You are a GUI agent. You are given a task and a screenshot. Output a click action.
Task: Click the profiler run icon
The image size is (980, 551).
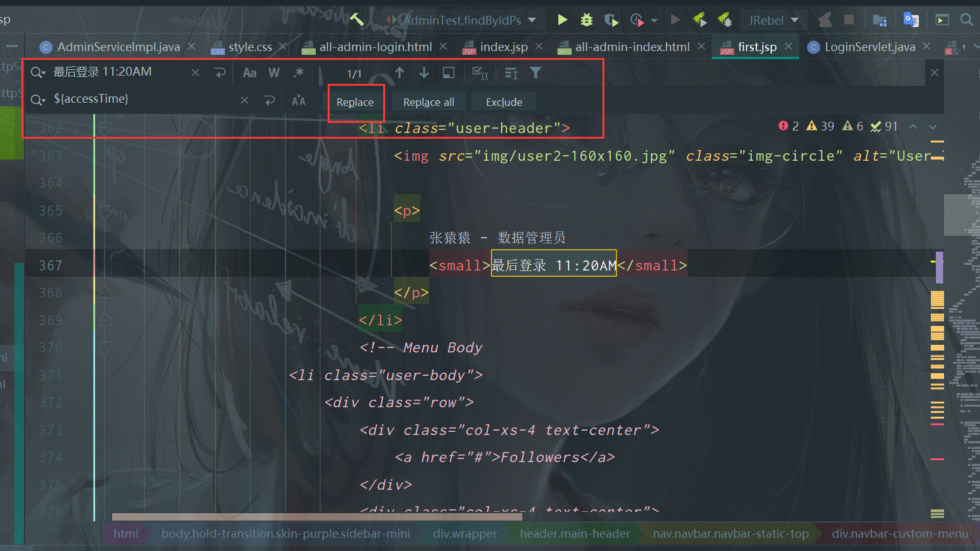[x=637, y=20]
